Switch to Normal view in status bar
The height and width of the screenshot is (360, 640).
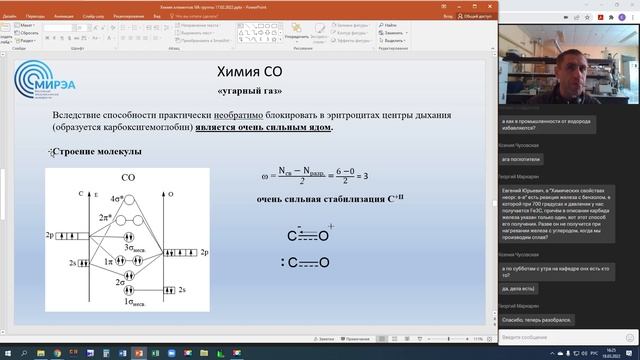(382, 339)
